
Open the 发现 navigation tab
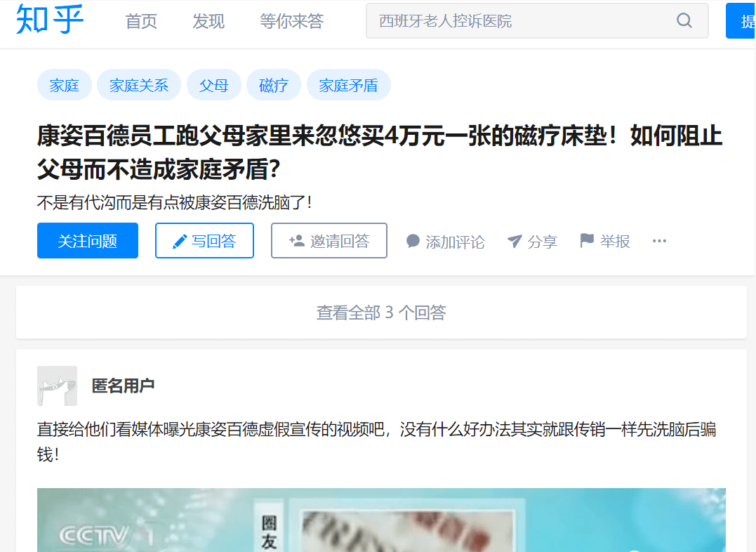[x=208, y=21]
